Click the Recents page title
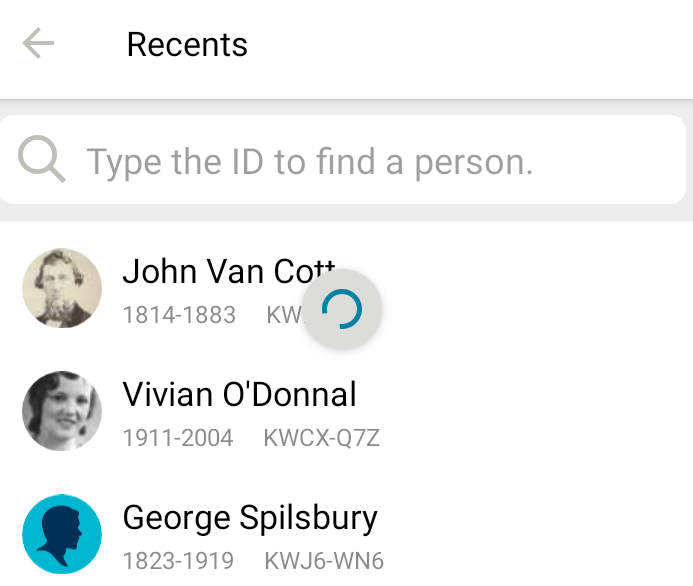Image resolution: width=693 pixels, height=586 pixels. 187,45
